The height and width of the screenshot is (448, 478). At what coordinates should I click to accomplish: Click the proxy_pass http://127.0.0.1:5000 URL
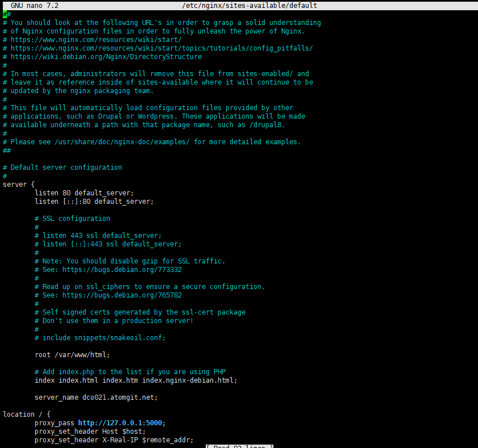(x=121, y=423)
